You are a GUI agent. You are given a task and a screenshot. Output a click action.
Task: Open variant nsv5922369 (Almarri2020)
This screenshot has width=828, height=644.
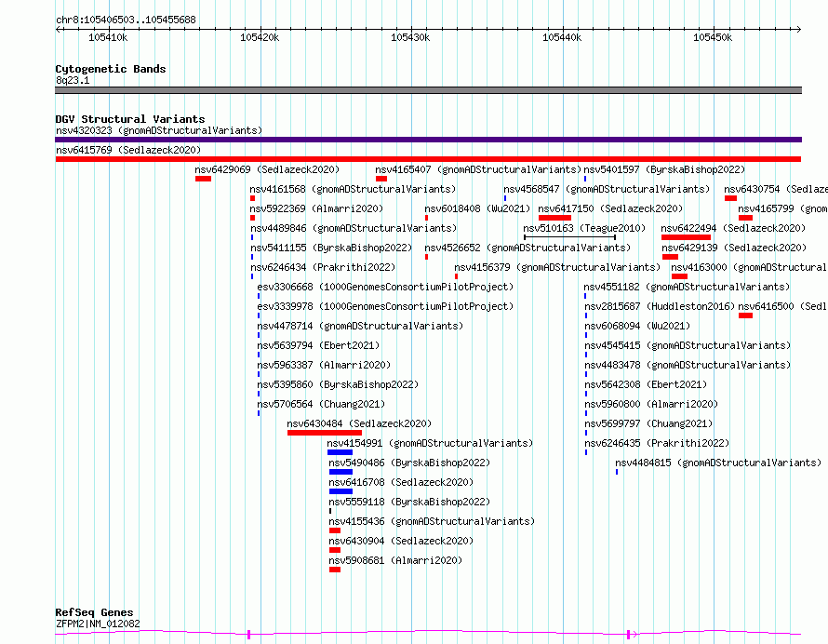(x=317, y=208)
